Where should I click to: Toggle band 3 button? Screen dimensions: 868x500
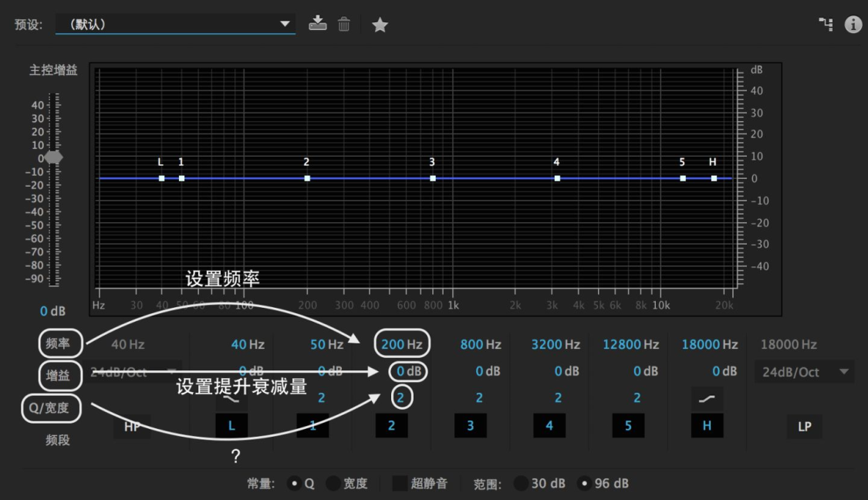pyautogui.click(x=470, y=426)
